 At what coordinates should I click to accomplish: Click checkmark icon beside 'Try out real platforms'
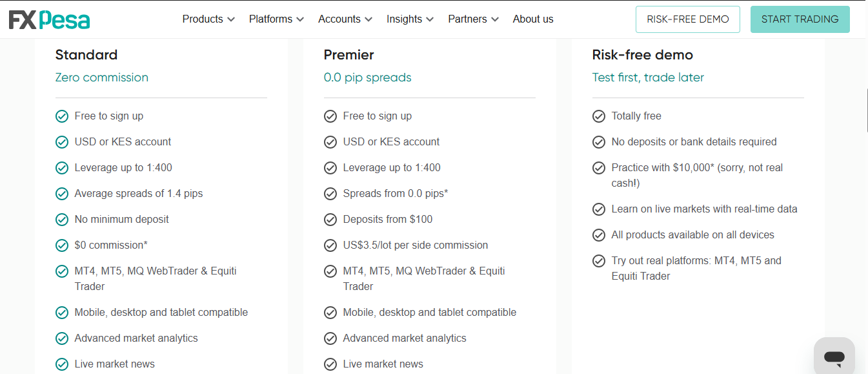599,261
